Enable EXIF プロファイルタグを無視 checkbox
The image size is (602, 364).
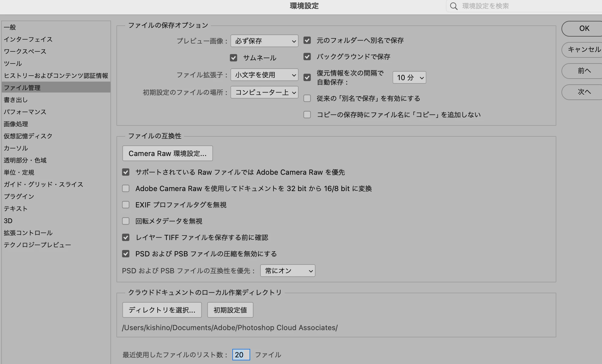(126, 205)
